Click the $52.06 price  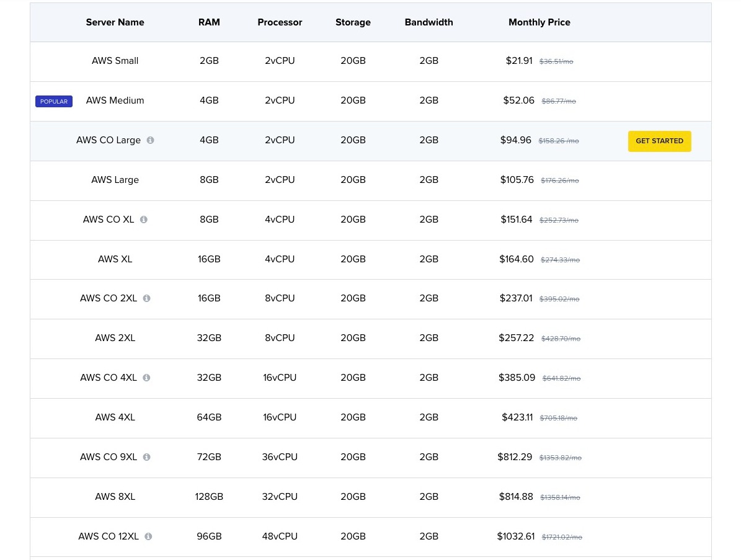pyautogui.click(x=518, y=100)
